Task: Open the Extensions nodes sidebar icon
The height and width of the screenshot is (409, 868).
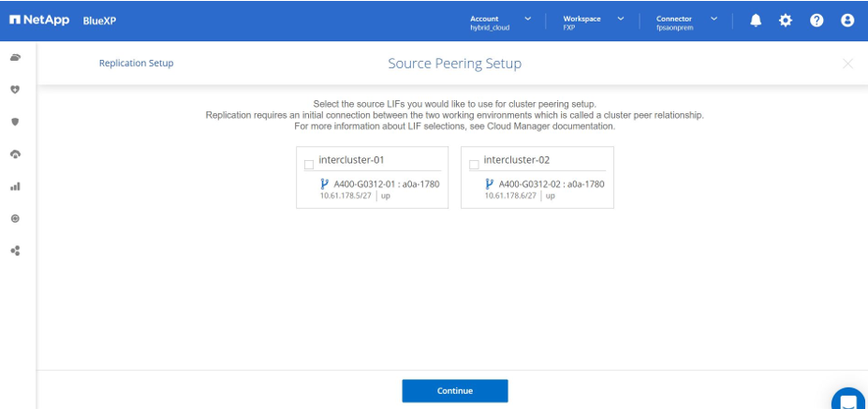Action: coord(15,251)
